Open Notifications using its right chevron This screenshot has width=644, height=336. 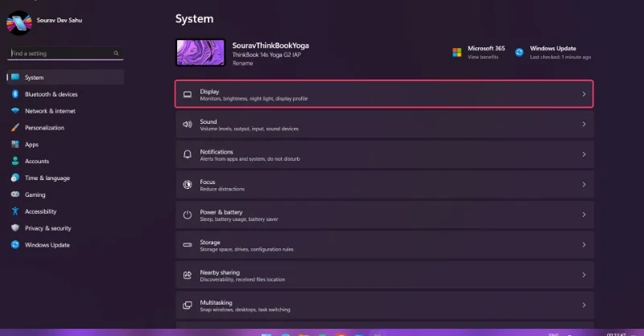584,155
